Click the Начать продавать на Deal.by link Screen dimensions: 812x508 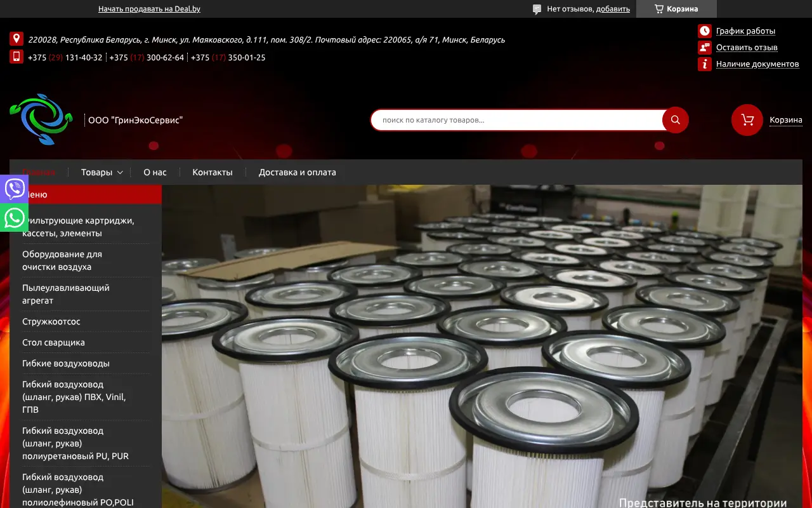tap(149, 9)
